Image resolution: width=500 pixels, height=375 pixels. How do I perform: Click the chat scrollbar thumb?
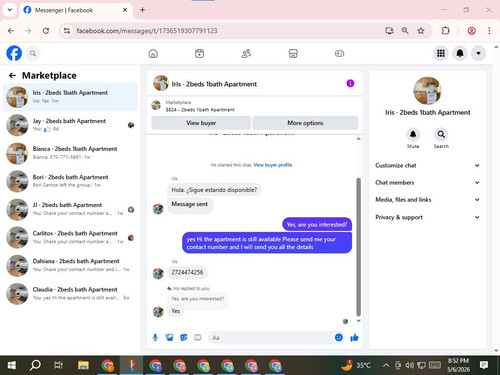pos(359,247)
